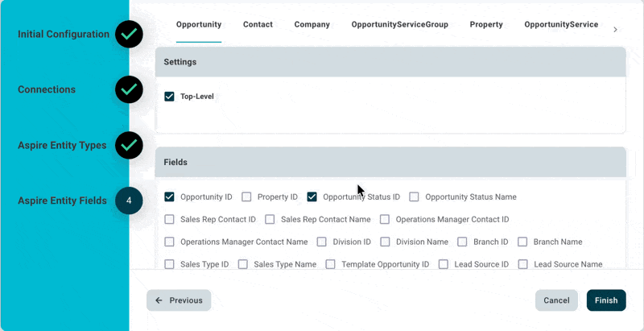Tick the Division Name checkbox
644x331 pixels.
point(385,242)
